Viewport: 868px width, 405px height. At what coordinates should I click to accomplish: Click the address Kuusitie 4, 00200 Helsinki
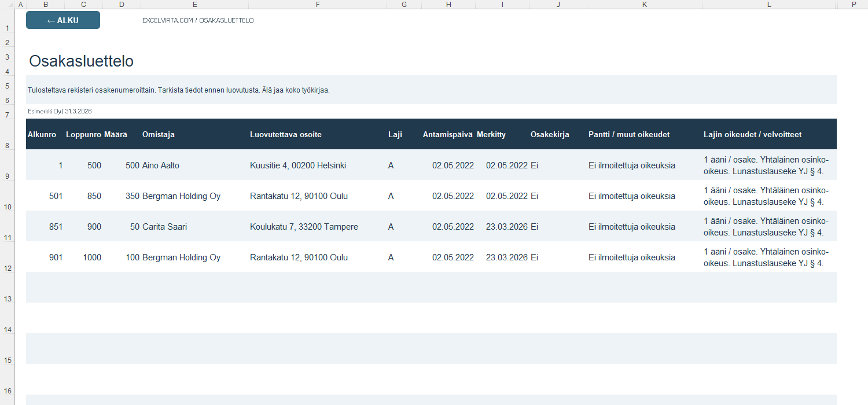[298, 165]
